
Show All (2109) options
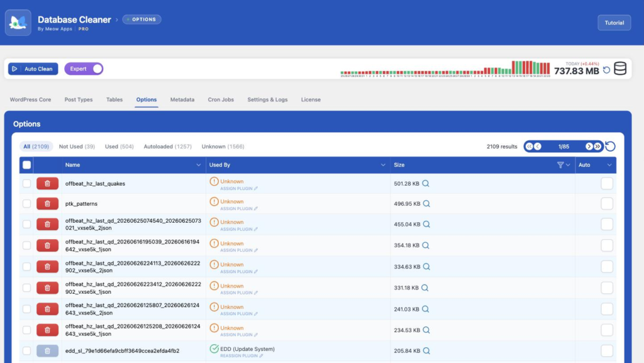tap(36, 147)
